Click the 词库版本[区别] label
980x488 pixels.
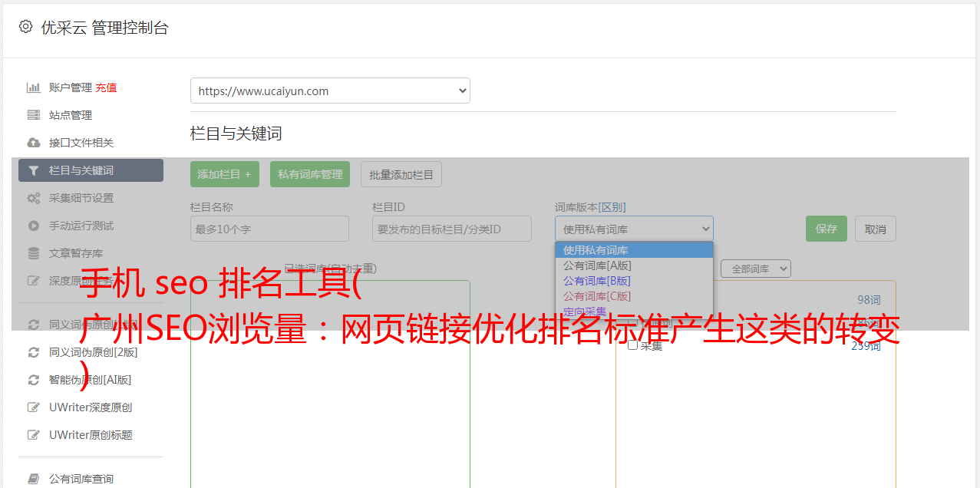[x=590, y=207]
